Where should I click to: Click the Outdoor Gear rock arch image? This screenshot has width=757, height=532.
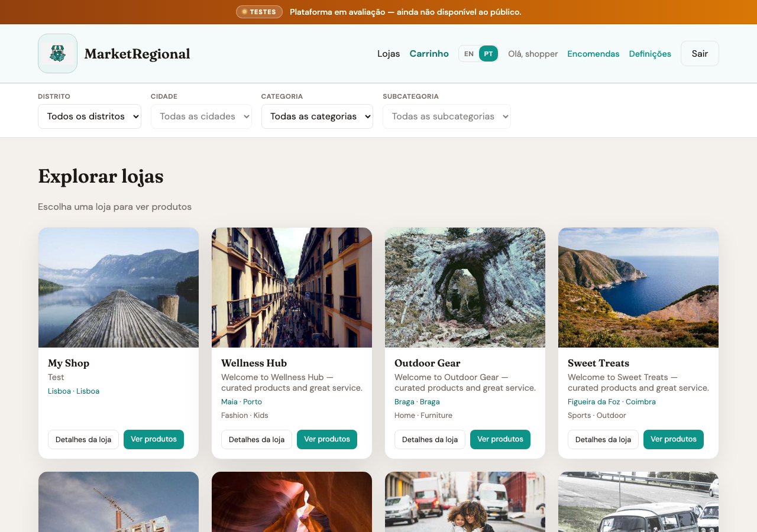(465, 287)
